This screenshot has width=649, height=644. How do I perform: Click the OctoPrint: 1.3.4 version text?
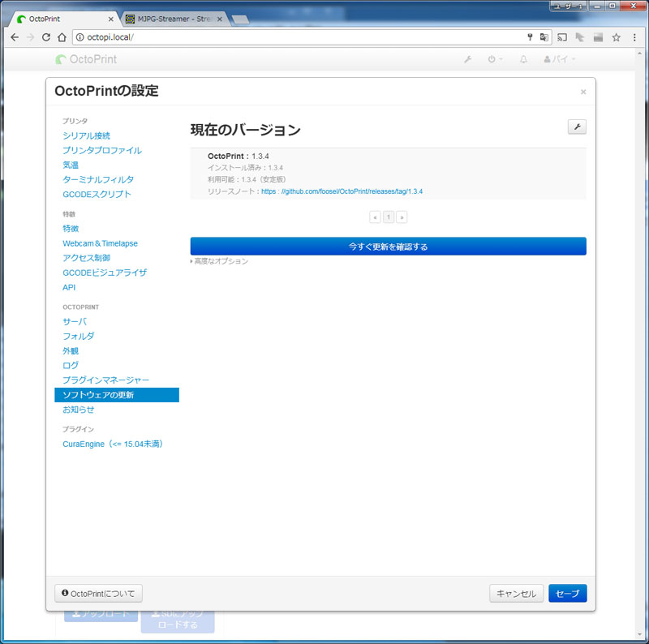239,156
